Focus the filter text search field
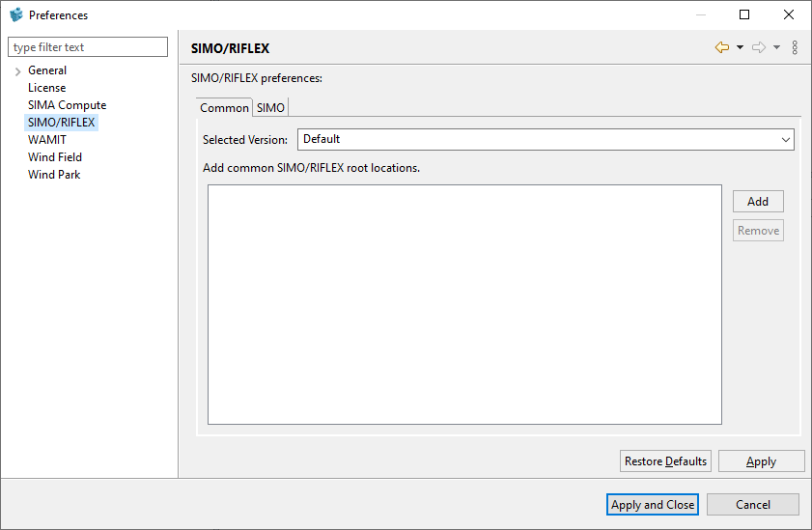The image size is (812, 530). coord(88,47)
